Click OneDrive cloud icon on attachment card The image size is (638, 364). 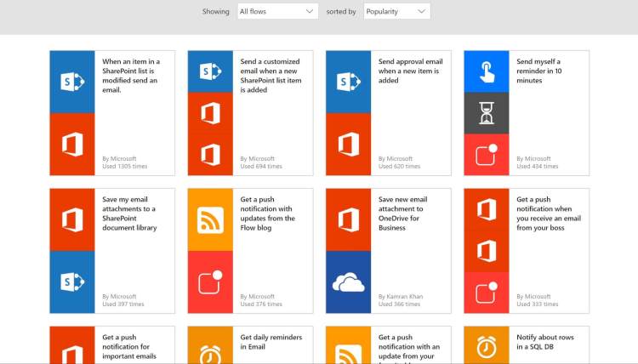click(348, 282)
